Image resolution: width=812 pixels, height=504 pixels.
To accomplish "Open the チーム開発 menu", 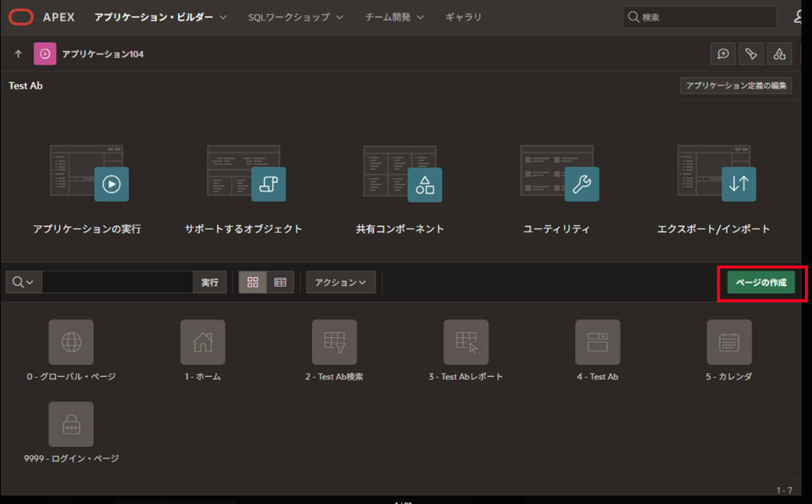I will 394,17.
